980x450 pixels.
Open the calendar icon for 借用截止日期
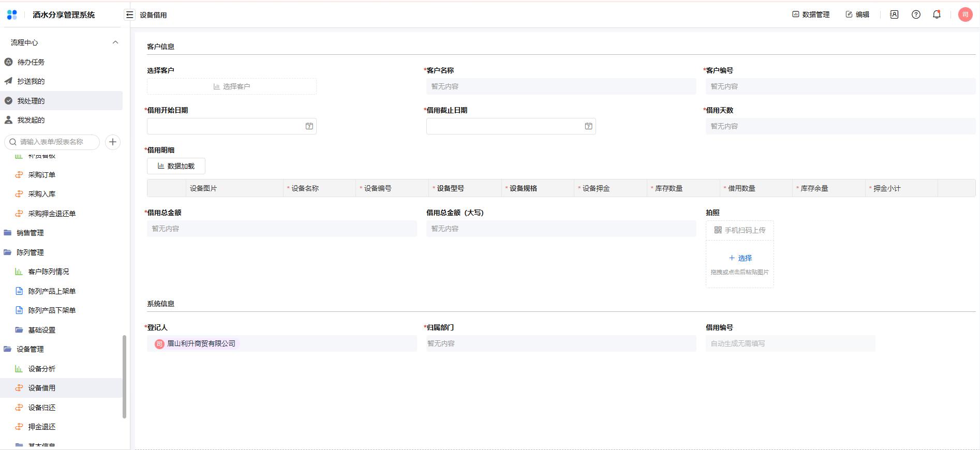coord(589,126)
